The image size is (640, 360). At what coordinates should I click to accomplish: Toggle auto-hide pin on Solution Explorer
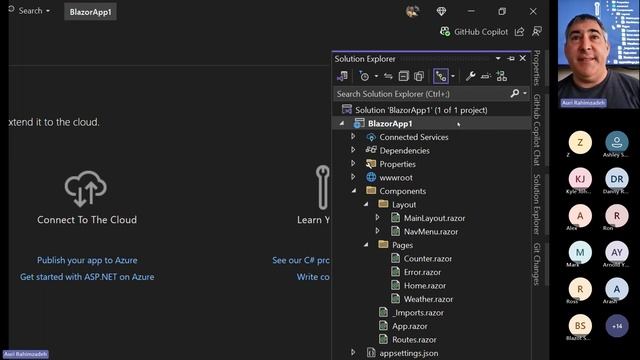[x=511, y=58]
